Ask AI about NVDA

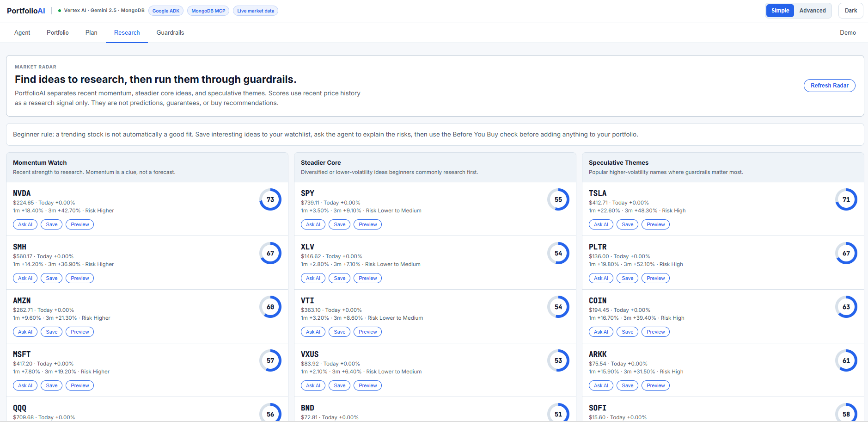coord(25,224)
